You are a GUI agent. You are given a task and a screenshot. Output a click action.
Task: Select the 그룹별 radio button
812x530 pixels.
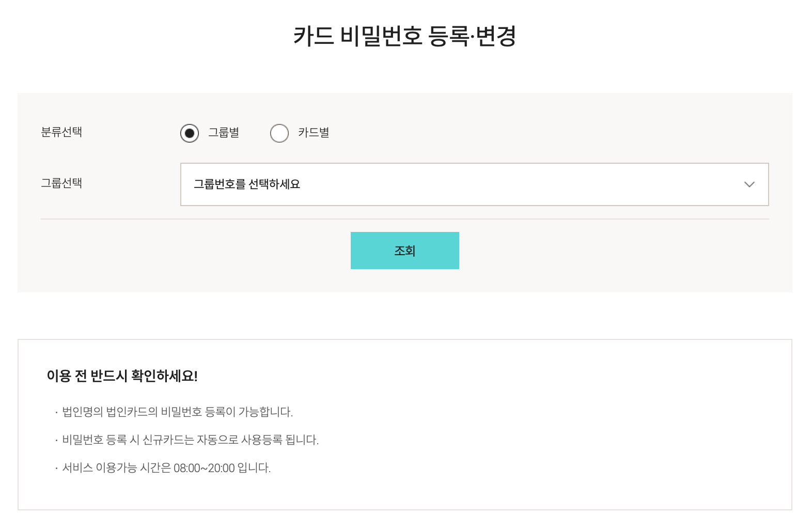click(189, 133)
